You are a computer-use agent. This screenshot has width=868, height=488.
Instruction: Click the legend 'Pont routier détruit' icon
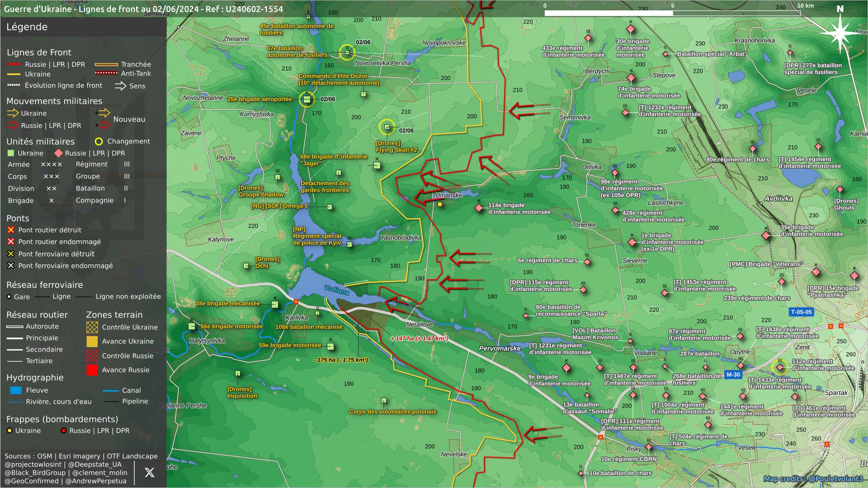(x=11, y=230)
